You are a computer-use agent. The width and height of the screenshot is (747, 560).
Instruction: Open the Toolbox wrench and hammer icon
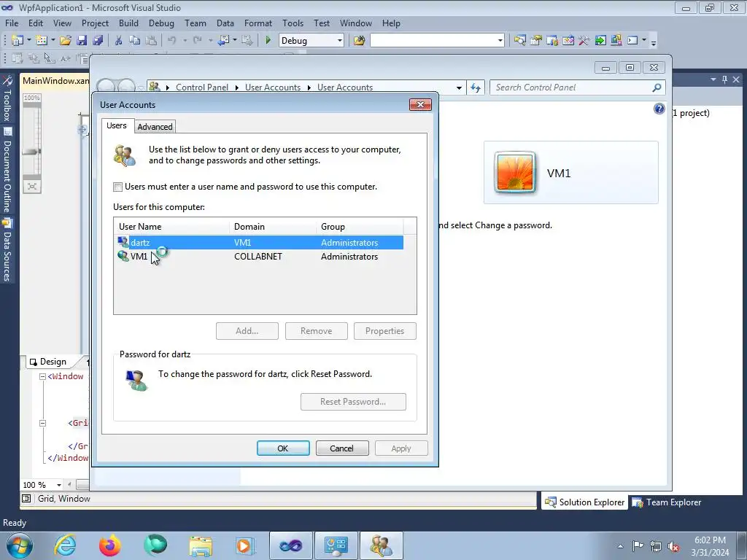pos(584,41)
